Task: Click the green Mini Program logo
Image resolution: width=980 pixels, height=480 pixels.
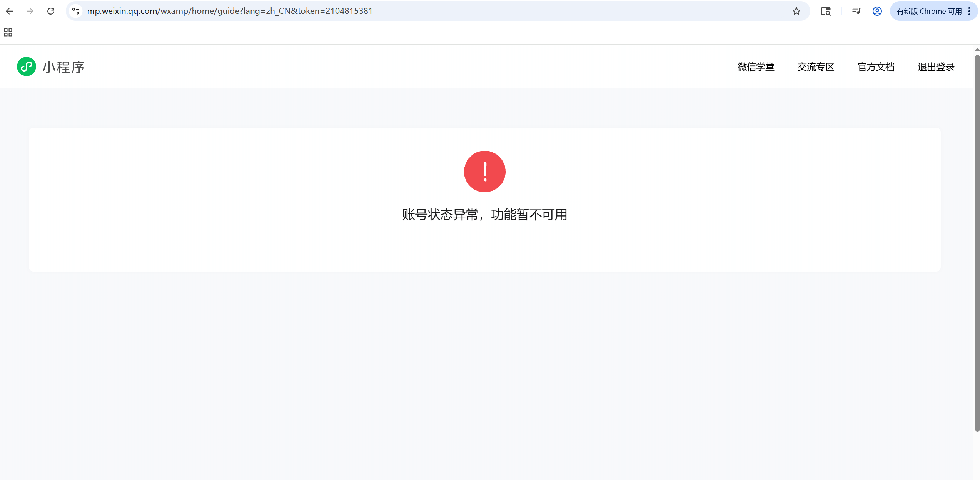Action: tap(27, 67)
